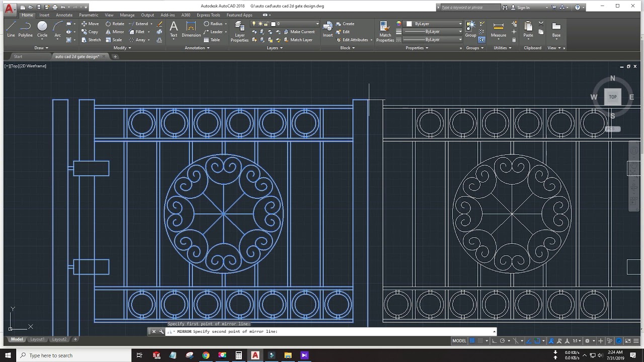Toggle ortho mode in status bar
Image resolution: width=644 pixels, height=362 pixels.
(495, 341)
